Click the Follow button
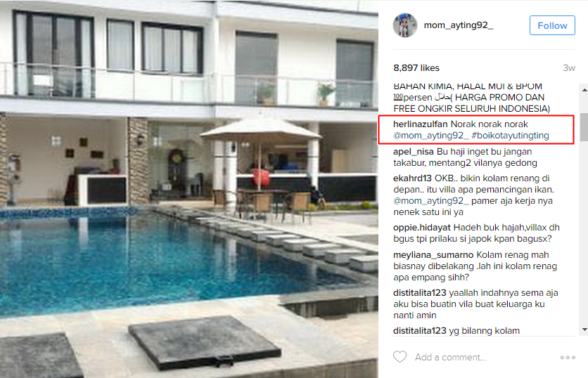 pos(552,25)
